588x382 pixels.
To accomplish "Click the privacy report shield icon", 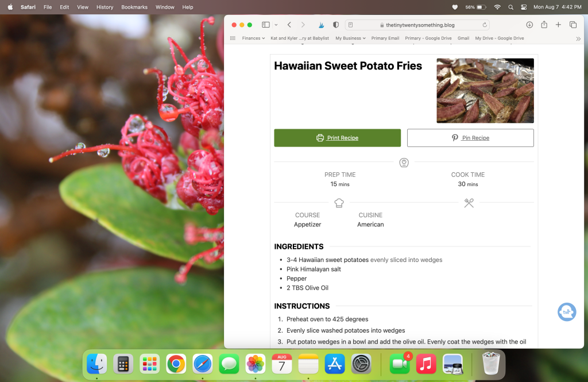I will (x=336, y=25).
